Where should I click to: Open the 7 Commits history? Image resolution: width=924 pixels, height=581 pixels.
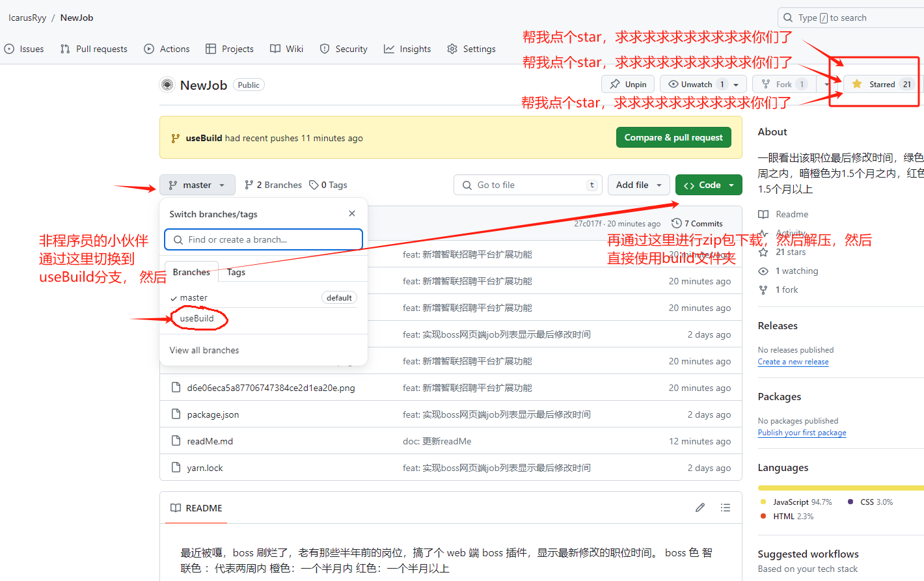(x=697, y=223)
